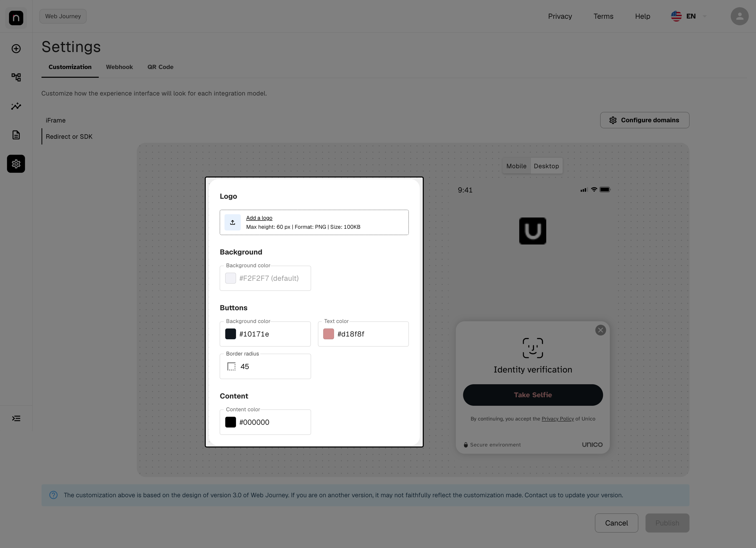This screenshot has width=756, height=548.
Task: Click the Buttons section heading
Action: (234, 308)
